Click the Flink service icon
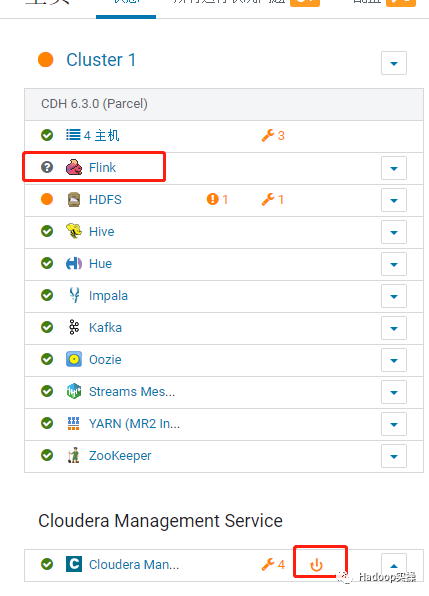429x596 pixels. [74, 167]
